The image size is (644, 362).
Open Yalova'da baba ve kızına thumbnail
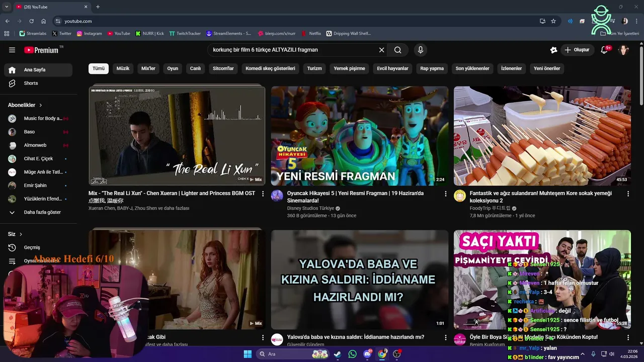point(360,280)
